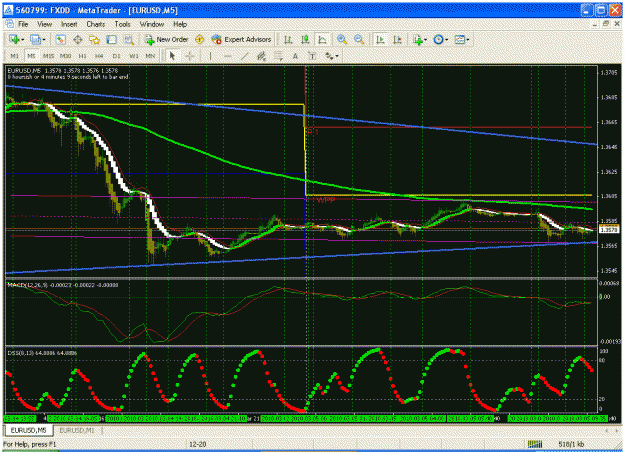Switch chart to candlestick mode

pos(305,39)
